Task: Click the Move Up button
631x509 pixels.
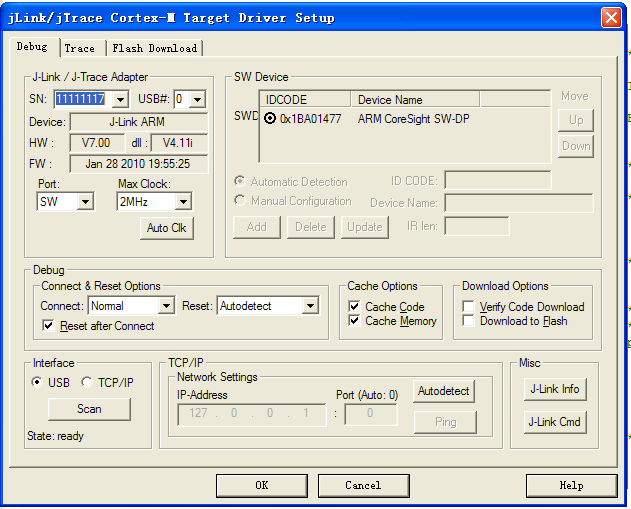Action: [x=576, y=120]
